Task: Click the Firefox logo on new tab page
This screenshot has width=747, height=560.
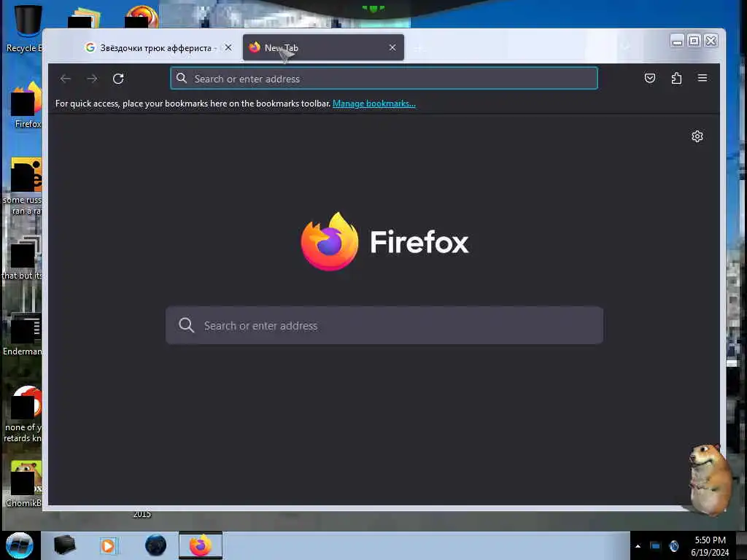Action: (x=330, y=241)
